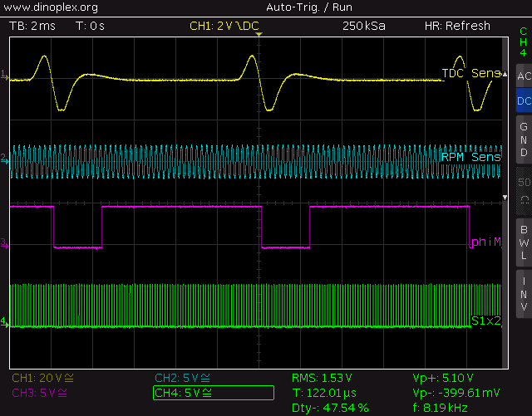The height and width of the screenshot is (416, 532).
Task: Click the channel 1 ground marker
Action: [5, 76]
